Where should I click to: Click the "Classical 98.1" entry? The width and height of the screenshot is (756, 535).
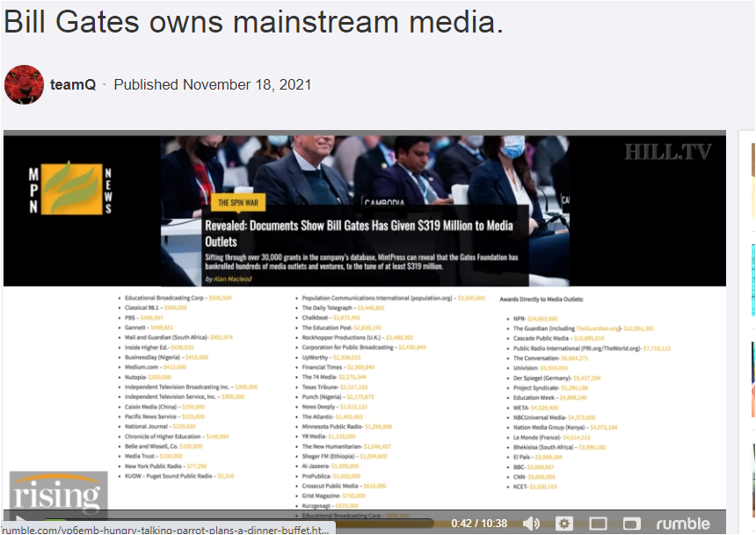click(156, 307)
